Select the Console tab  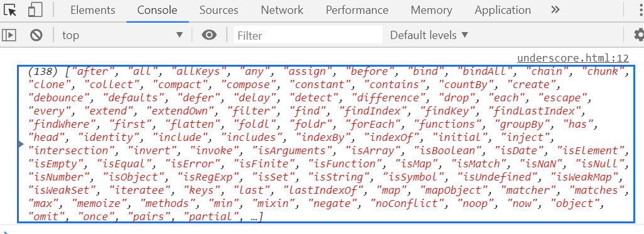[157, 10]
